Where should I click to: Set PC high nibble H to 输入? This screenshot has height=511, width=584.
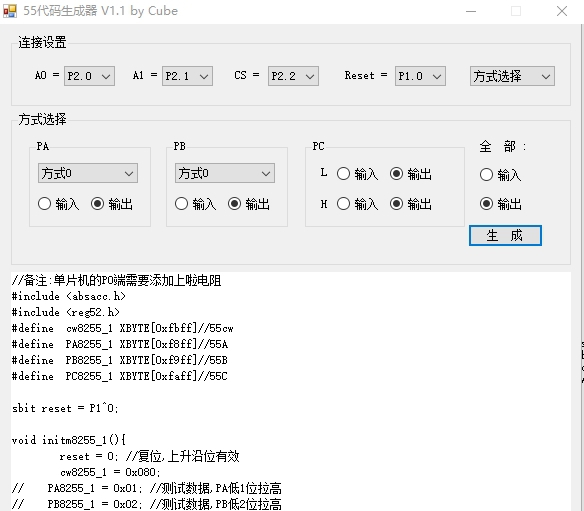click(x=357, y=204)
